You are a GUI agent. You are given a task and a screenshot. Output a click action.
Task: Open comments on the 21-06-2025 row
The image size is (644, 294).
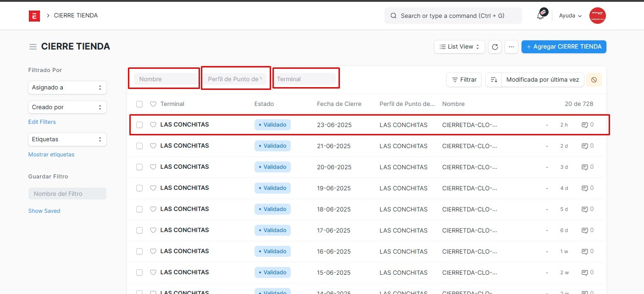point(587,146)
